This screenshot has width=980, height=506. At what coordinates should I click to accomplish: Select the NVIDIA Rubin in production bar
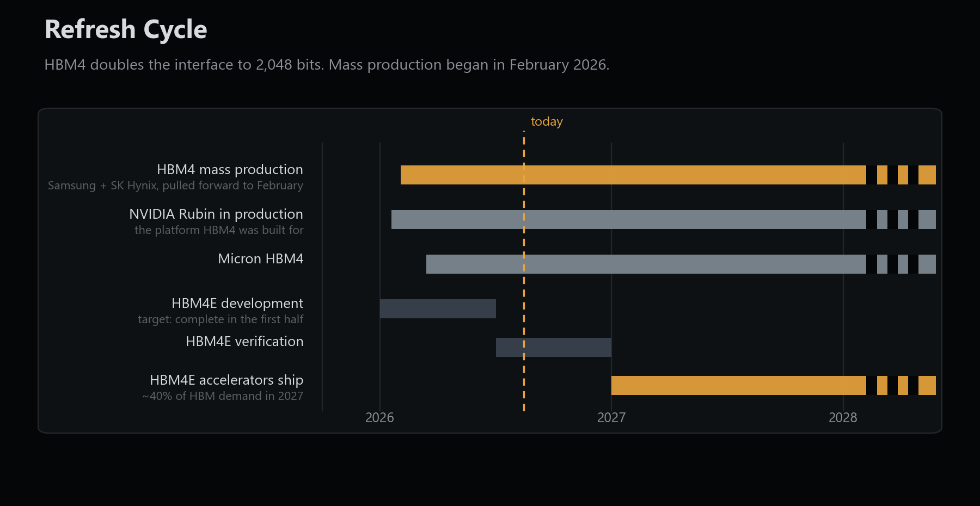click(x=664, y=219)
